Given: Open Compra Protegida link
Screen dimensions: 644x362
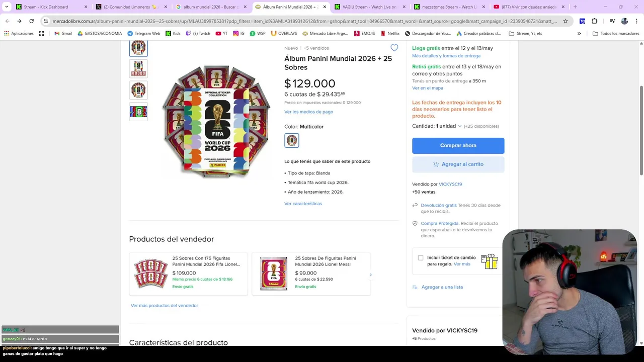Looking at the screenshot, I should tap(440, 223).
